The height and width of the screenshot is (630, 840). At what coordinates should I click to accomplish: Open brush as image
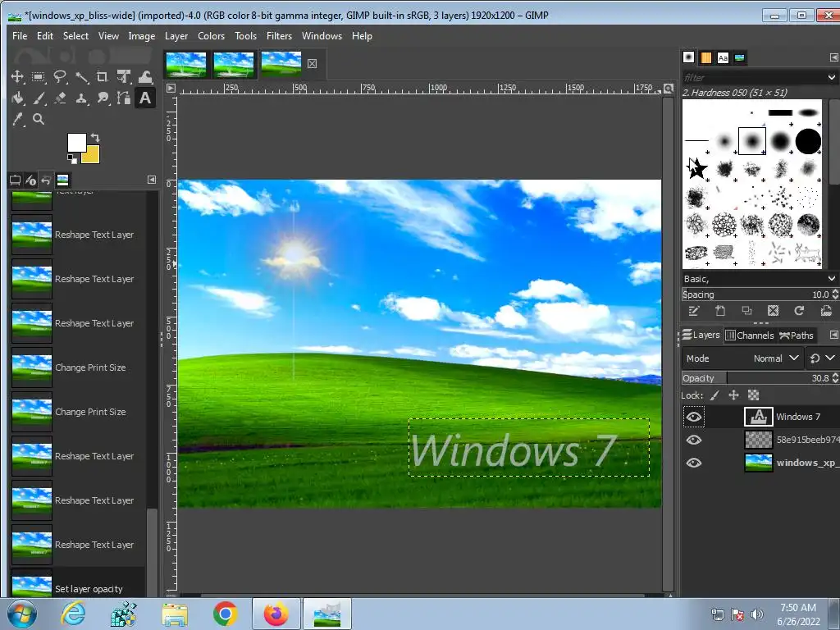tap(825, 311)
